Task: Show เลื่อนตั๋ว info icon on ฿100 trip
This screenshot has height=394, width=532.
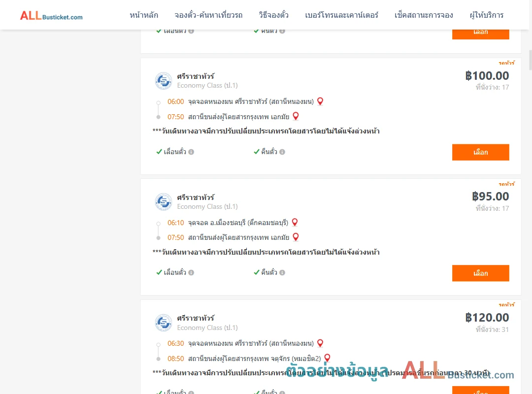Action: [x=191, y=152]
